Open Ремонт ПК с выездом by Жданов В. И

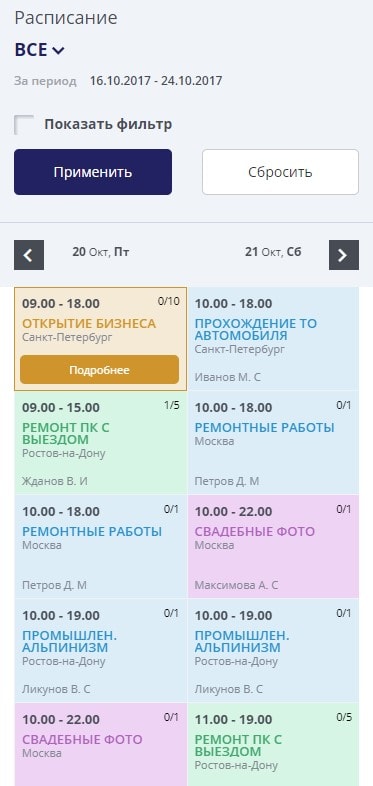point(100,443)
